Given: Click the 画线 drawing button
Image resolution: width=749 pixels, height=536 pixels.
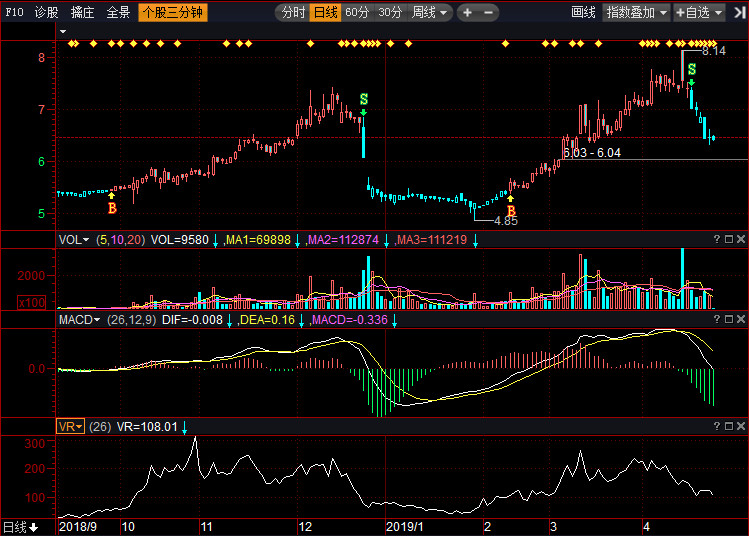Looking at the screenshot, I should click(583, 13).
